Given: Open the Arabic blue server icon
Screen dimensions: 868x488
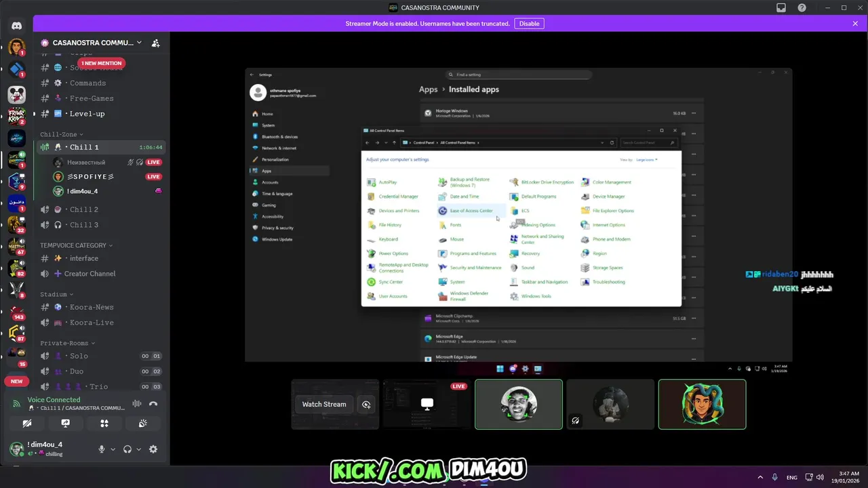Looking at the screenshot, I should coord(17,203).
